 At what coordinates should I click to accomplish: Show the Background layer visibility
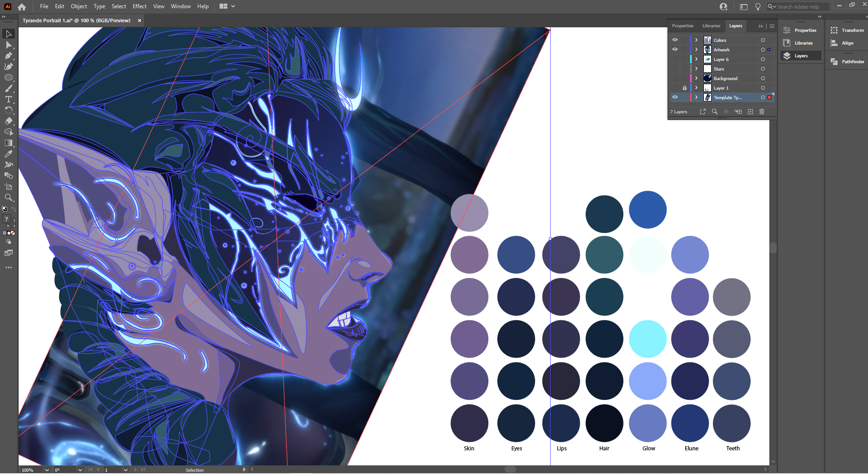pyautogui.click(x=675, y=78)
